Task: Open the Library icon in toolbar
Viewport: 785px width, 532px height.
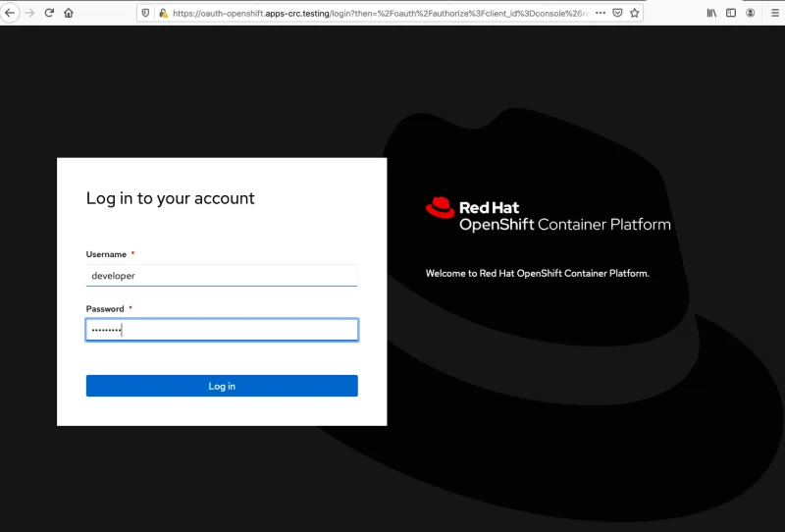Action: coord(711,13)
